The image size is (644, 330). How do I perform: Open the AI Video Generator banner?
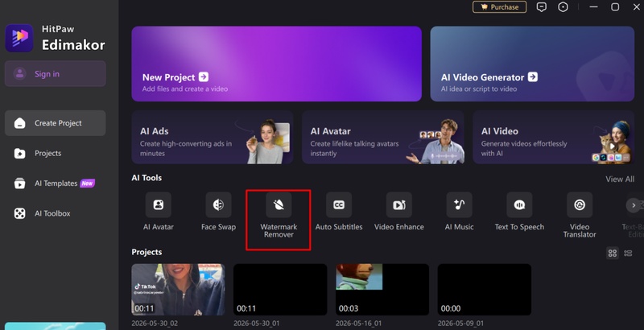(x=532, y=64)
